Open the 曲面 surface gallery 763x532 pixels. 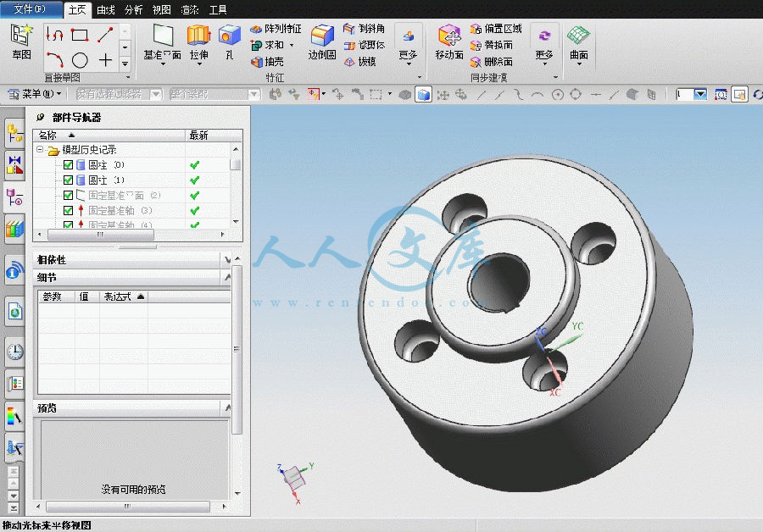pos(578,44)
